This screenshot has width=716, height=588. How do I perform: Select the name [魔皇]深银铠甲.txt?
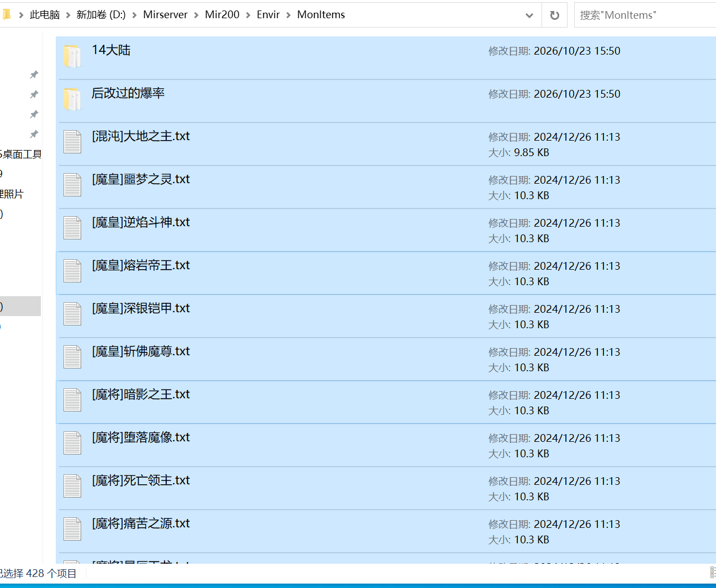coord(141,308)
